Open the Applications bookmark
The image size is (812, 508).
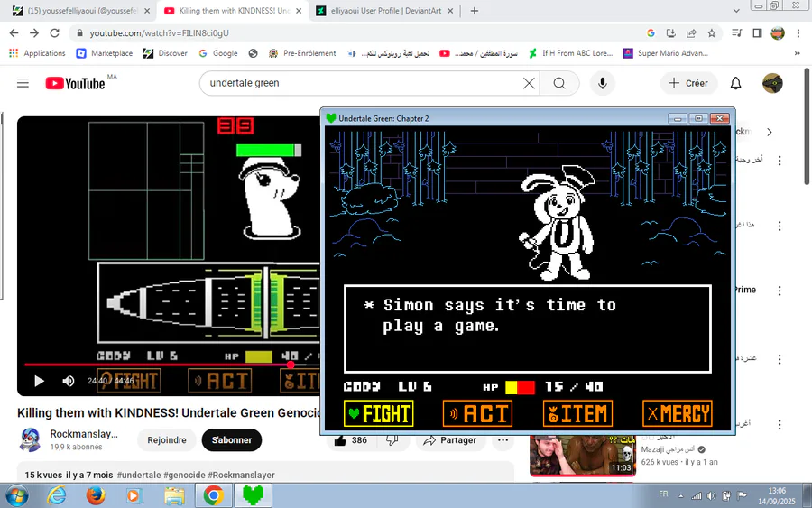tap(37, 53)
